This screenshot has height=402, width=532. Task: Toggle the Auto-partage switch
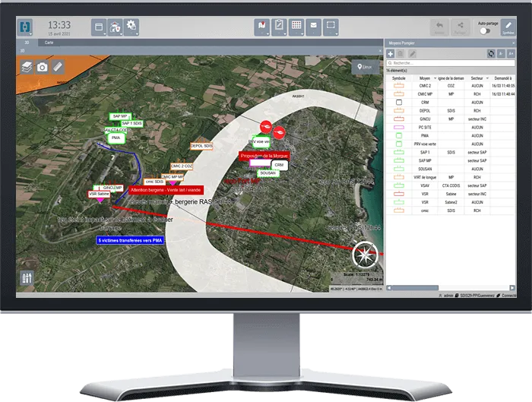pyautogui.click(x=485, y=31)
